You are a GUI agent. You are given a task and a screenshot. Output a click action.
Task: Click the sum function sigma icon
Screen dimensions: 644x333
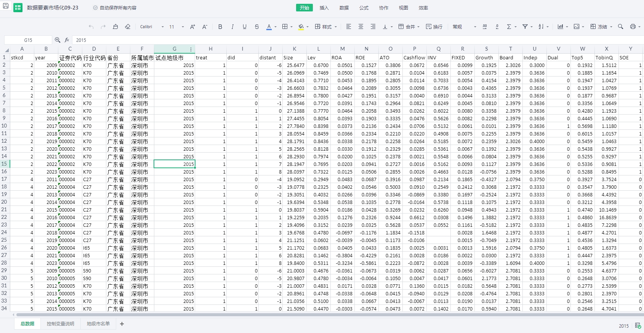coord(509,27)
